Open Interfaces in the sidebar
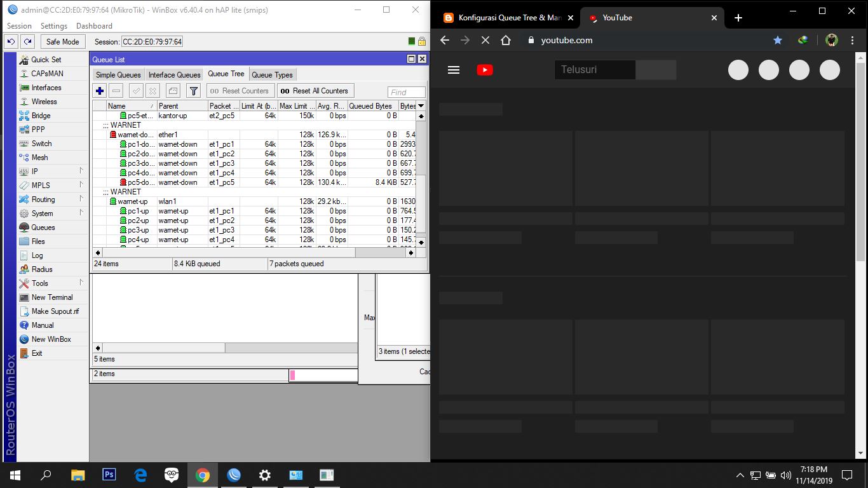Image resolution: width=868 pixels, height=488 pixels. click(x=46, y=88)
